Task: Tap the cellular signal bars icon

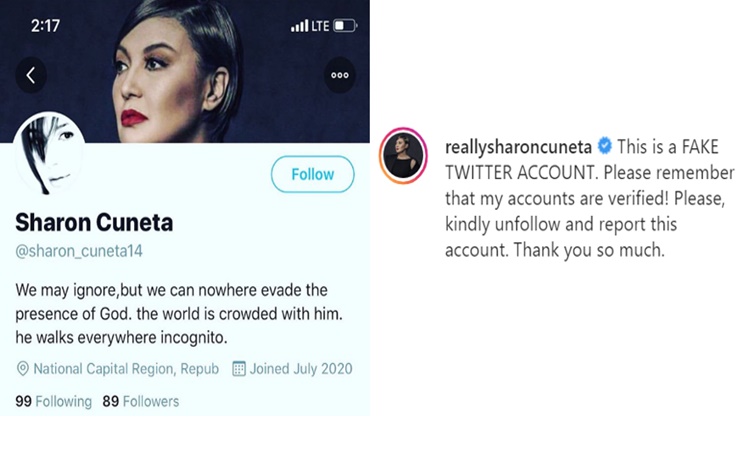Action: tap(299, 25)
